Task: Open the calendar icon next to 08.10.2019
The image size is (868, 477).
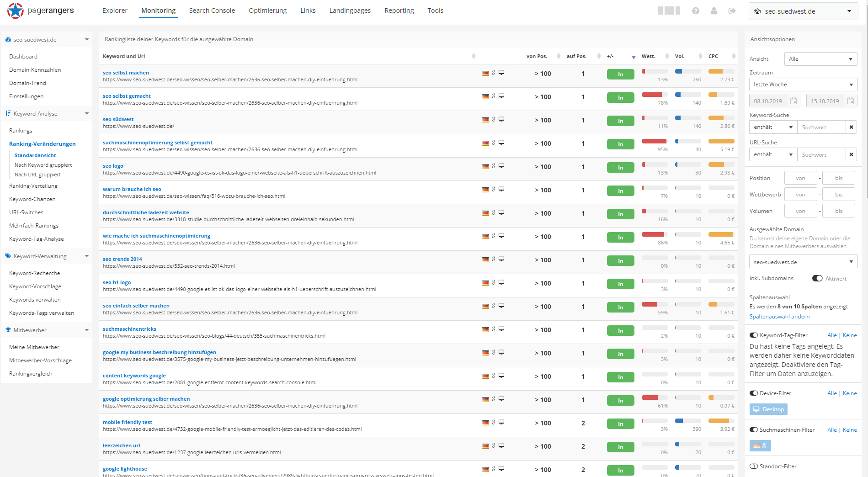Action: (794, 101)
